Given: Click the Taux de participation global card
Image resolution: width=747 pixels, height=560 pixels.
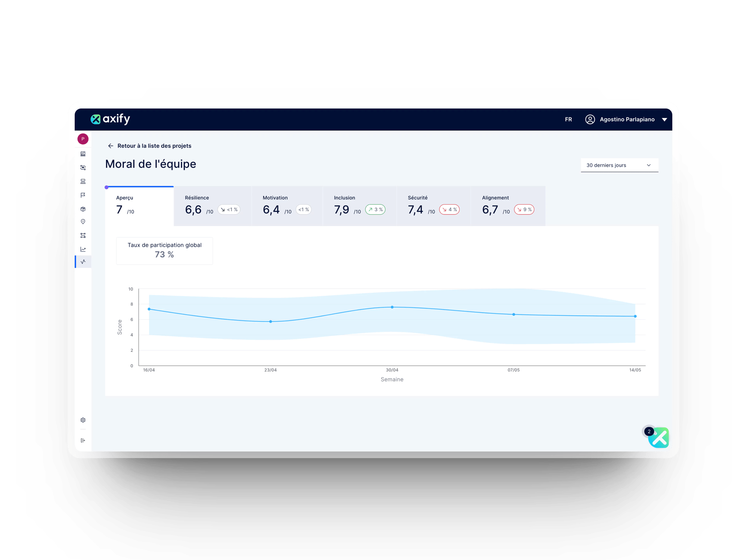Looking at the screenshot, I should (164, 251).
